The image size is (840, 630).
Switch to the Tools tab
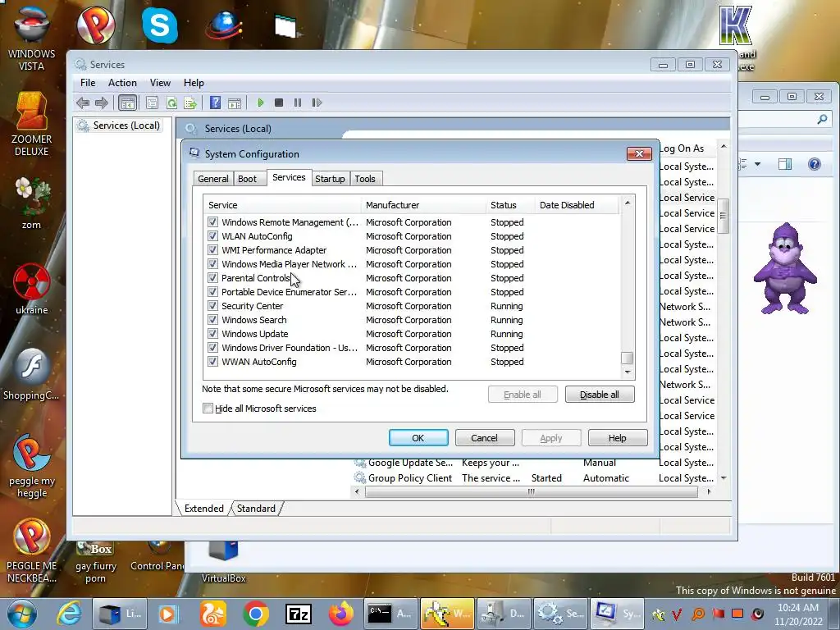365,178
